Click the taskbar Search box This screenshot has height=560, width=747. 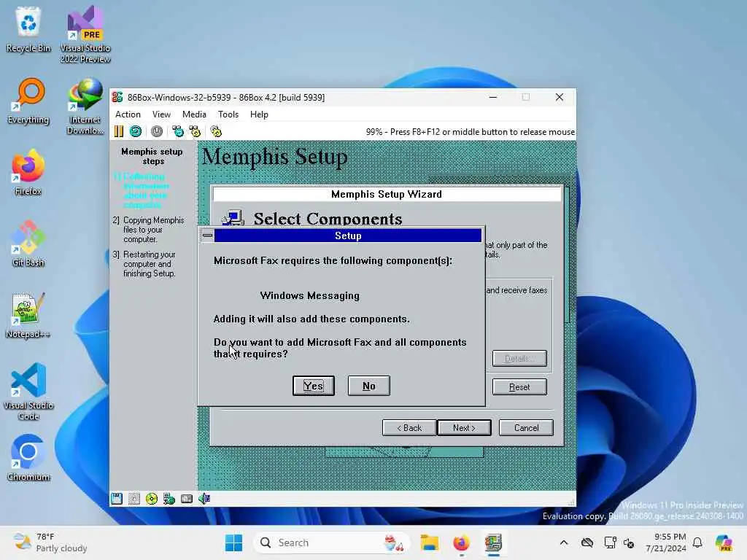point(332,542)
